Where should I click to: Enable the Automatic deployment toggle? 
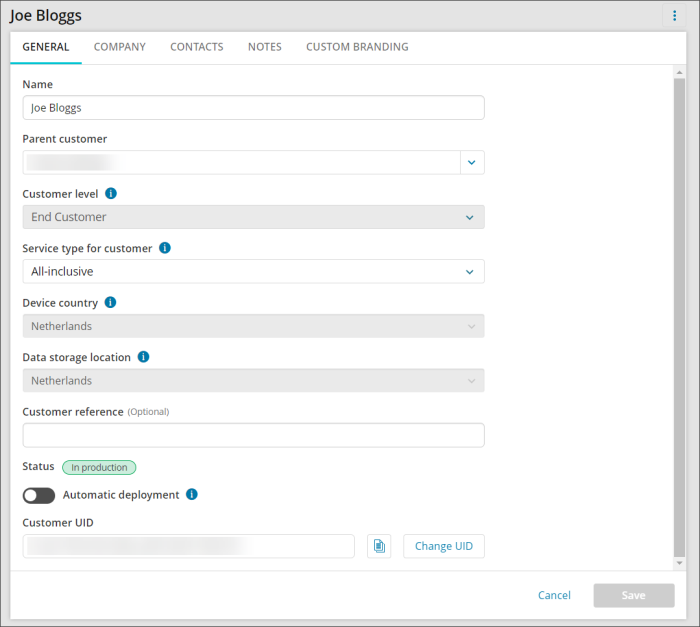[x=39, y=495]
